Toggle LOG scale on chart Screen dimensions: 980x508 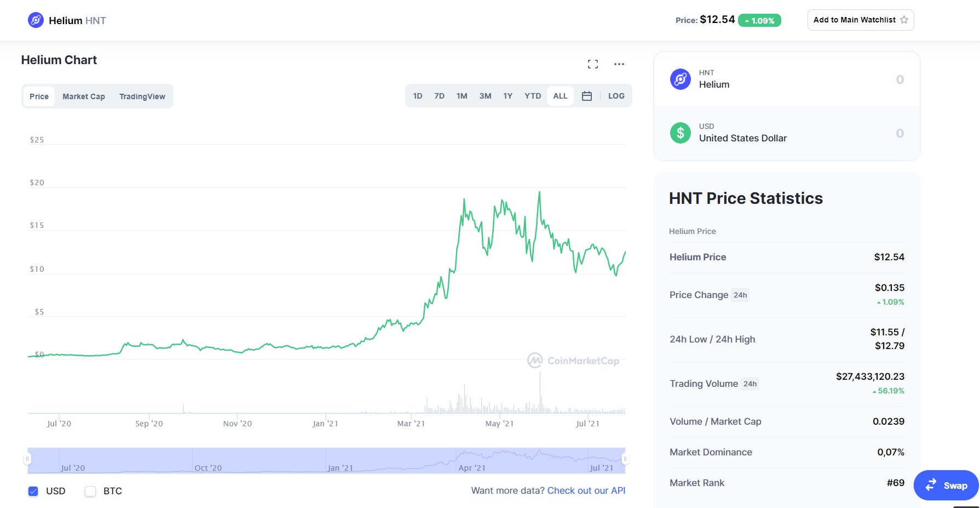(616, 96)
